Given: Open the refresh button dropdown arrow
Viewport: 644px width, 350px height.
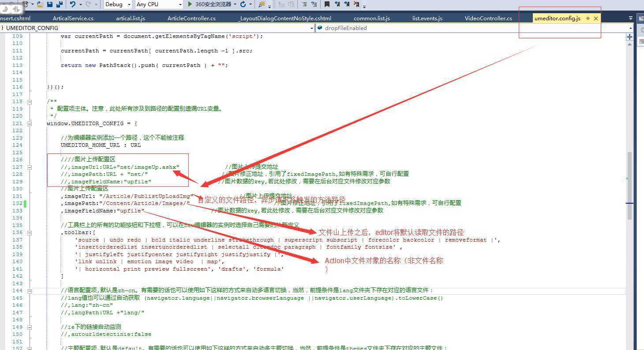Looking at the screenshot, I should coord(250,4).
